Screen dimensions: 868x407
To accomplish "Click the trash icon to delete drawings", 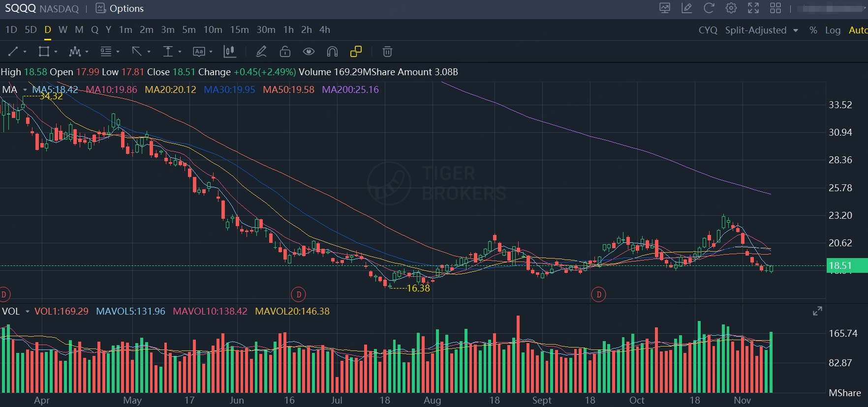I will click(x=387, y=52).
